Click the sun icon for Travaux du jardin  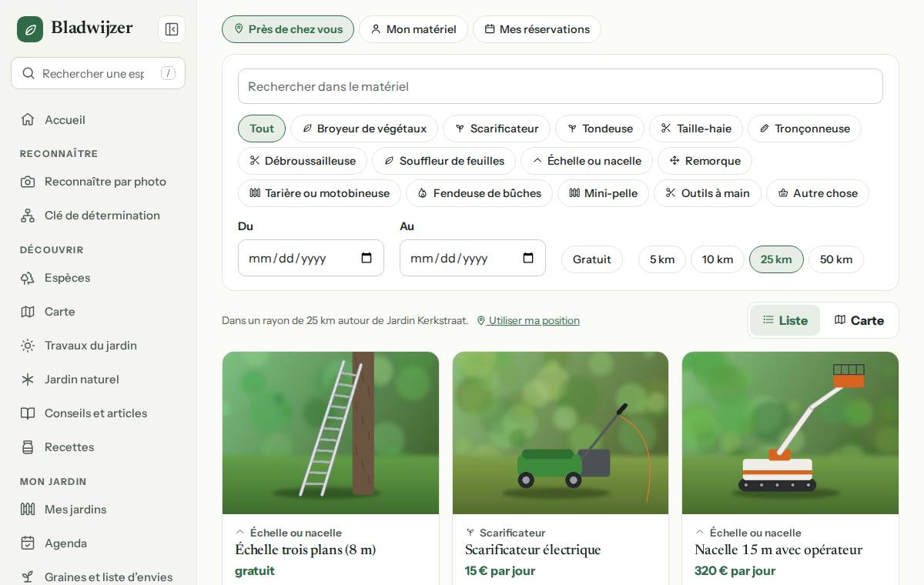click(x=28, y=346)
